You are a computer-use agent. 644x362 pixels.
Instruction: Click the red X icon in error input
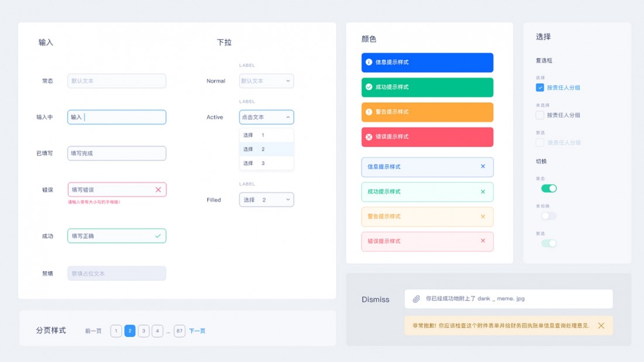(158, 190)
